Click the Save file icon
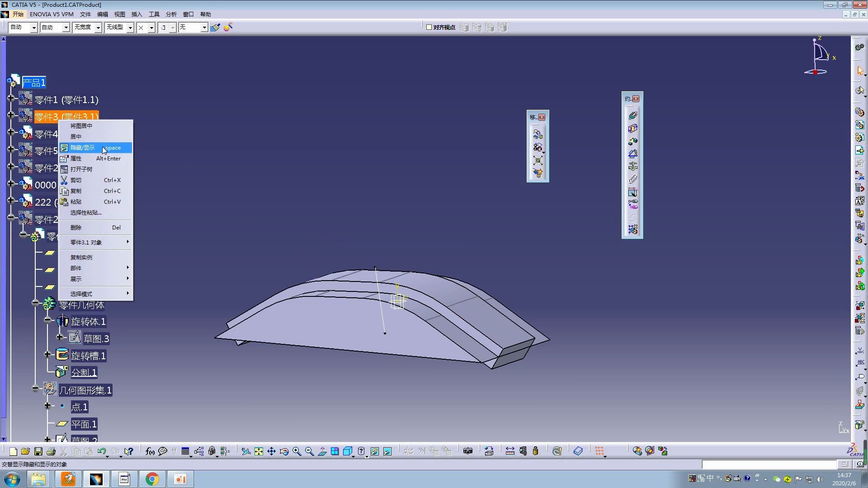Viewport: 868px width, 488px height. pyautogui.click(x=38, y=451)
